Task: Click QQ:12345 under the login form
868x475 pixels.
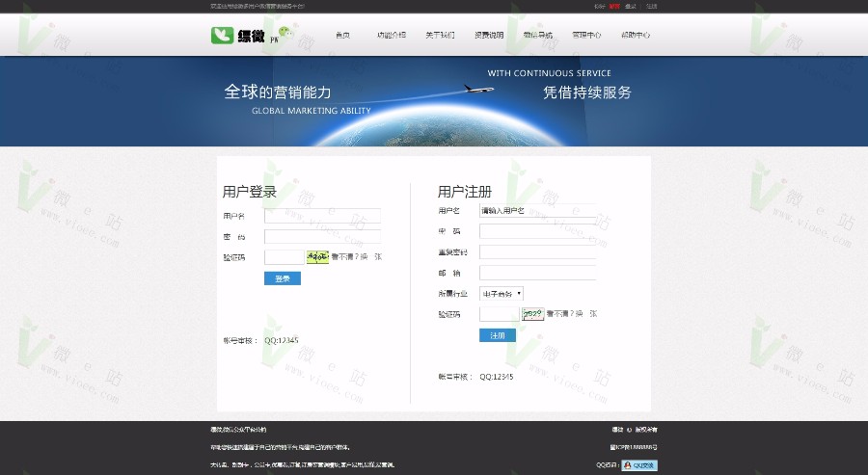Action: point(282,340)
